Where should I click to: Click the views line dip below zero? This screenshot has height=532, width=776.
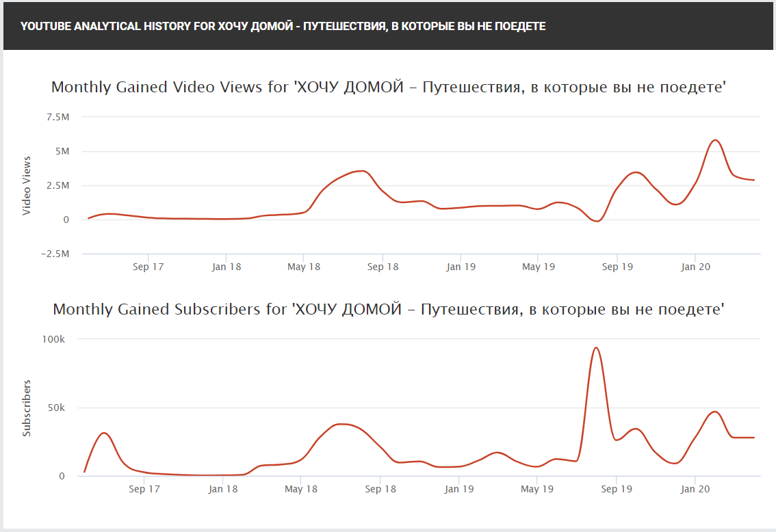pyautogui.click(x=597, y=221)
